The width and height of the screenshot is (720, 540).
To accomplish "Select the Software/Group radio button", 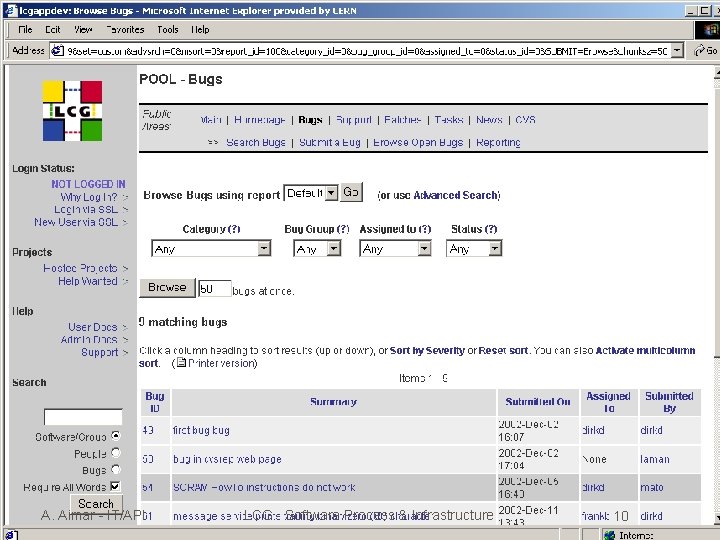I will pos(116,435).
